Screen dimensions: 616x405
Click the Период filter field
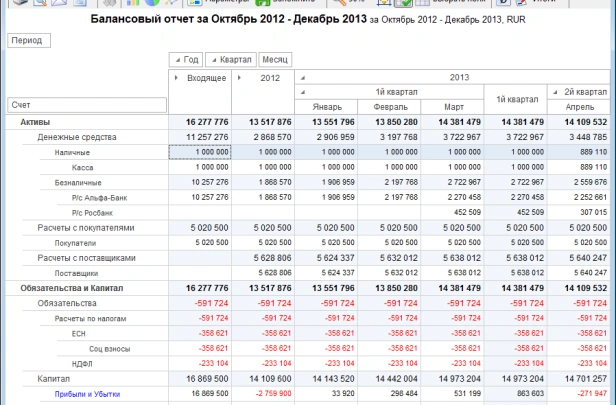click(29, 40)
